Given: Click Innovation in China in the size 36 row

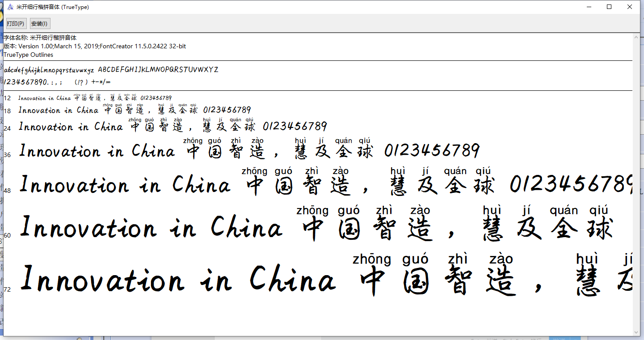Looking at the screenshot, I should tap(97, 151).
